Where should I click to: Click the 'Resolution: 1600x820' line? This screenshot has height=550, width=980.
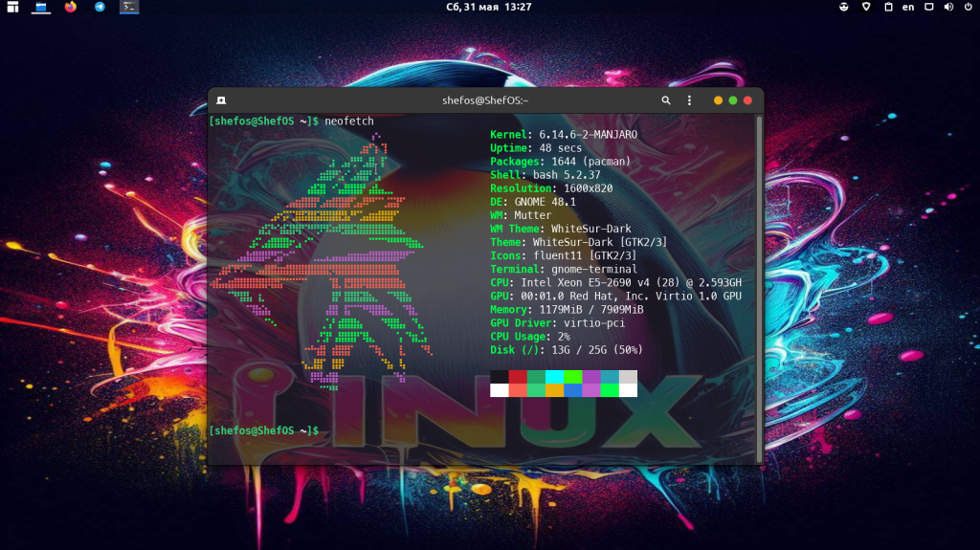pyautogui.click(x=551, y=188)
